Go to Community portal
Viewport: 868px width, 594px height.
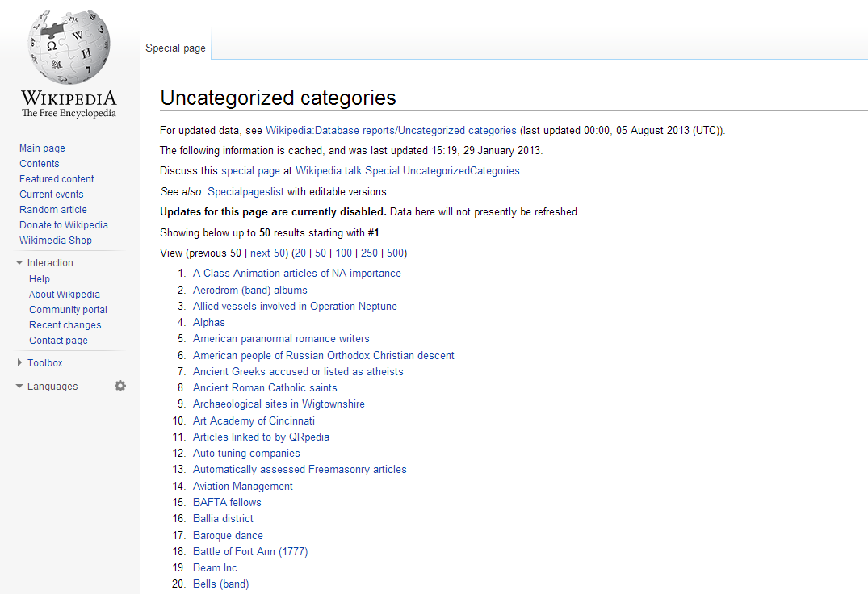pyautogui.click(x=68, y=310)
